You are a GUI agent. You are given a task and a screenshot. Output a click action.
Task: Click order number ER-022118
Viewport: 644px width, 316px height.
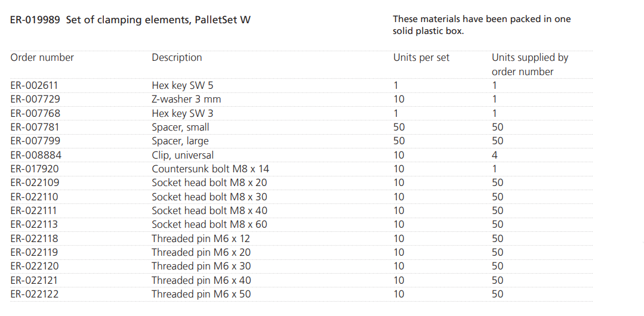[x=35, y=238]
